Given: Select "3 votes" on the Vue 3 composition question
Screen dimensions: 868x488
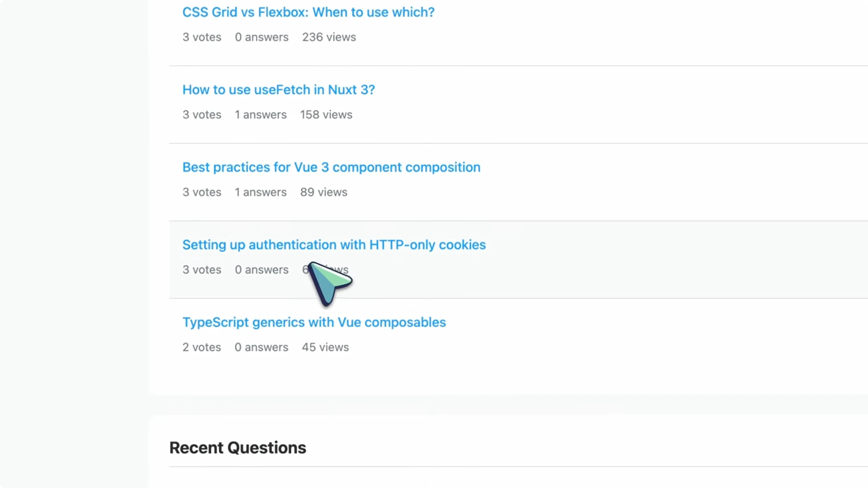Looking at the screenshot, I should click(x=201, y=192).
